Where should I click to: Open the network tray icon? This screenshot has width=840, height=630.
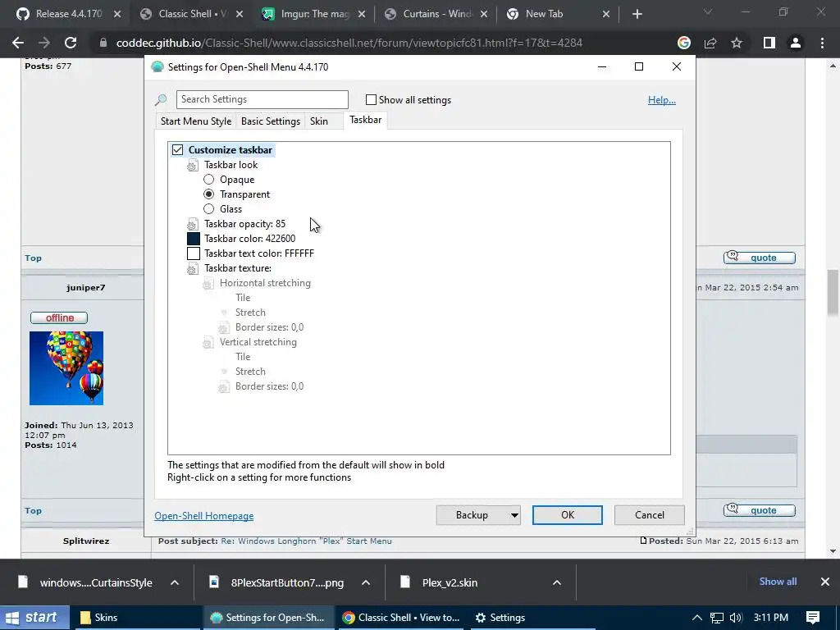[716, 618]
